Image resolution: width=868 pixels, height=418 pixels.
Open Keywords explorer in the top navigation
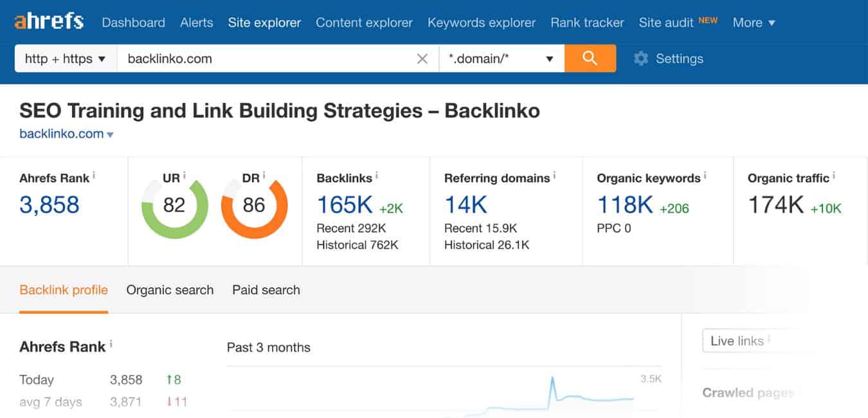[482, 23]
